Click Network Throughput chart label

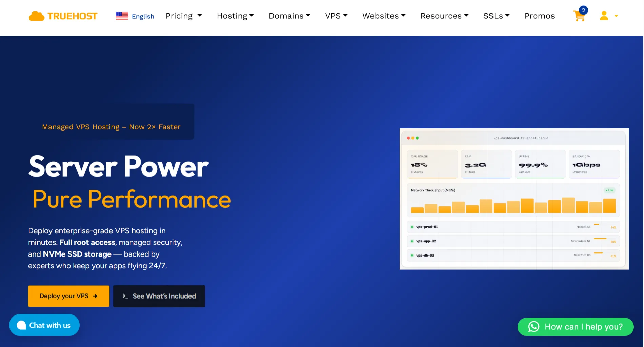click(x=433, y=190)
